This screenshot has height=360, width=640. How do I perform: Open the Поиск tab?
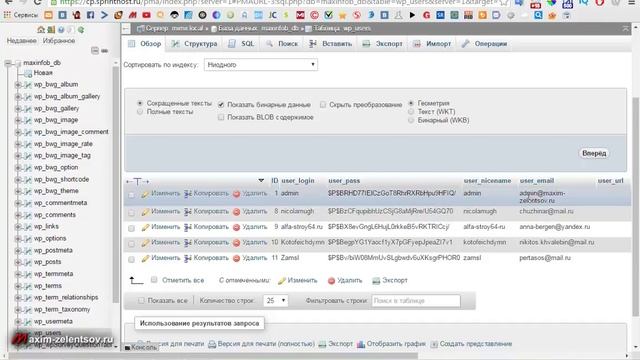pos(282,44)
